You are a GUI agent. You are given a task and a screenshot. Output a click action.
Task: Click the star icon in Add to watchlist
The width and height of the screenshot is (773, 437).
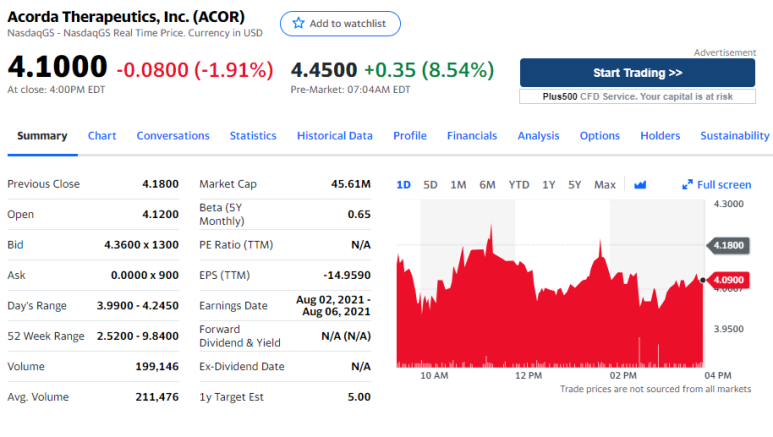[298, 23]
